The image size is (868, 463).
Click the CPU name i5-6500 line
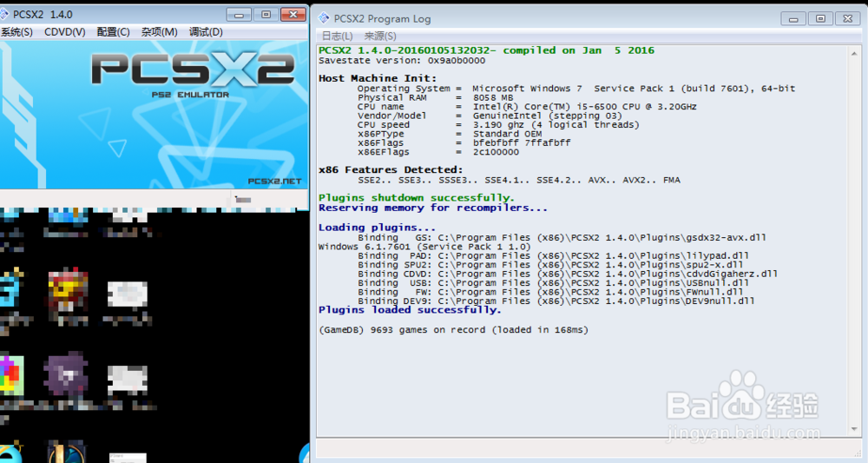pyautogui.click(x=527, y=106)
